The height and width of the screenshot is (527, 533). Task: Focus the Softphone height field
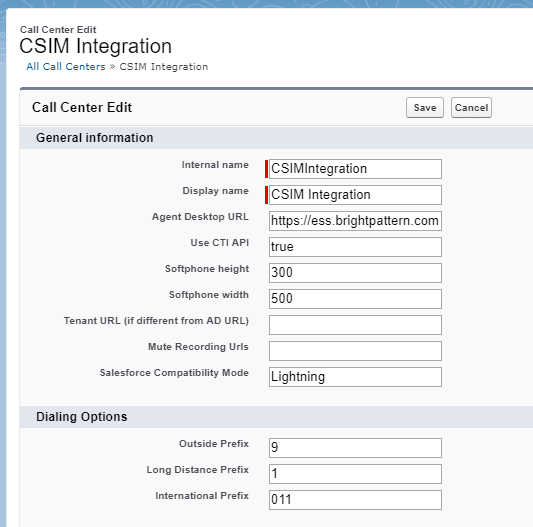click(355, 273)
